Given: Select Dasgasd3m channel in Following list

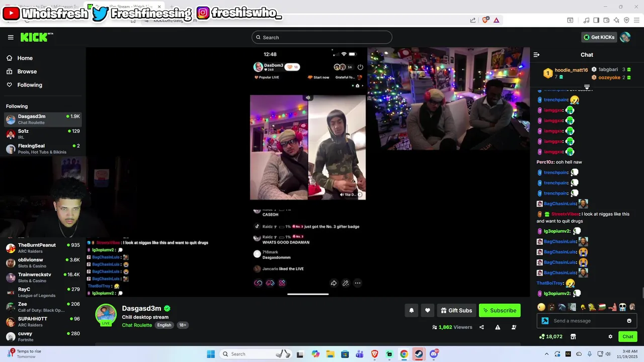Looking at the screenshot, I should coord(43,119).
